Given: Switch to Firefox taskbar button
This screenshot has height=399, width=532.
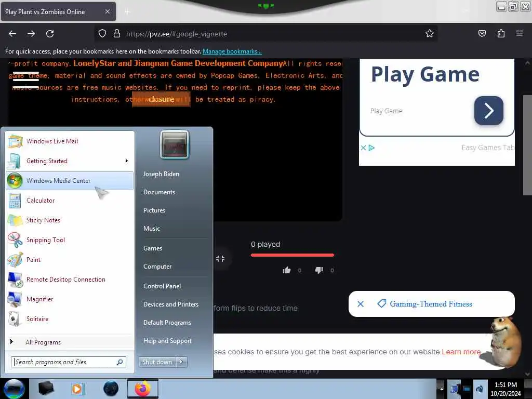Looking at the screenshot, I should pos(143,389).
